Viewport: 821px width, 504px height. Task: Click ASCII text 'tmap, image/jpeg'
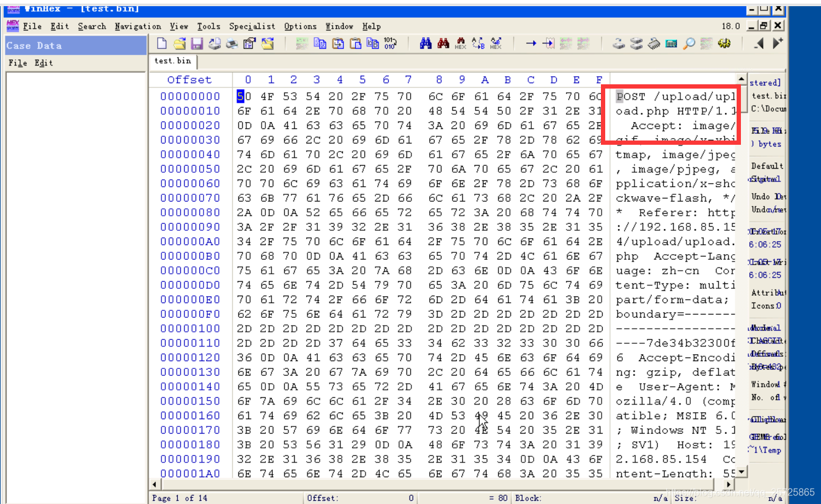pyautogui.click(x=676, y=155)
